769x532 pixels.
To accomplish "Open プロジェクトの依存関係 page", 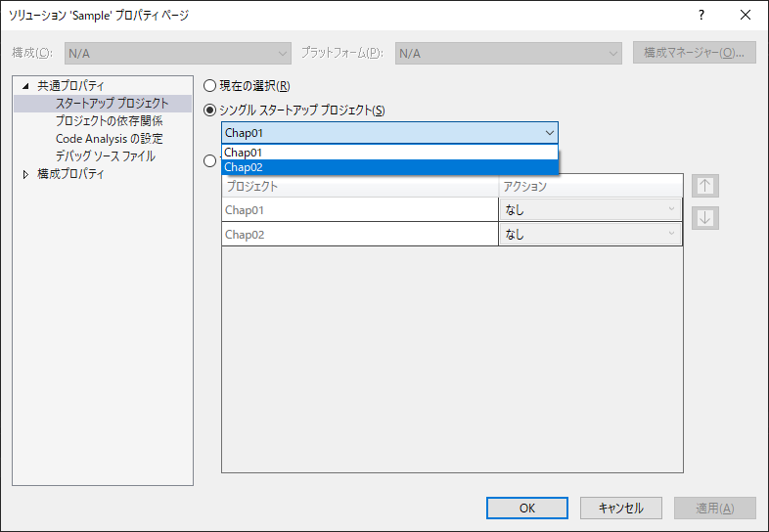I will click(x=109, y=121).
